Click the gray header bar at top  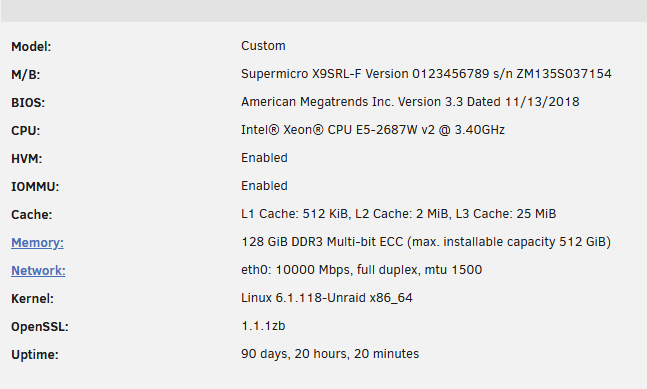324,11
